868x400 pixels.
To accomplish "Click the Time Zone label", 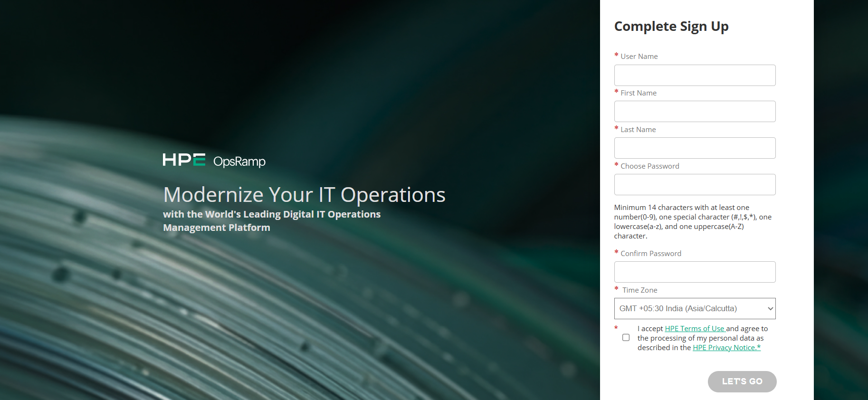I will point(640,290).
